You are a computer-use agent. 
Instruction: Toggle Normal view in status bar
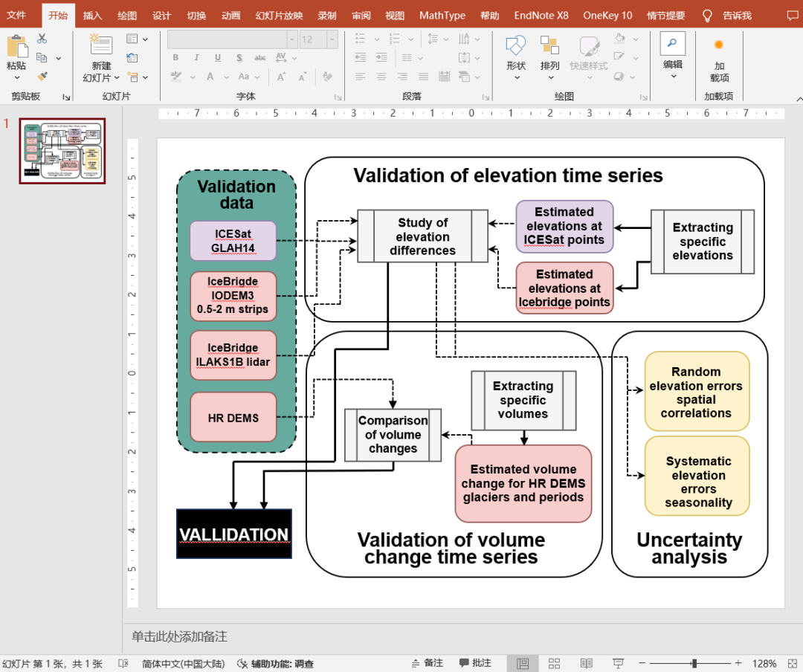tap(523, 663)
